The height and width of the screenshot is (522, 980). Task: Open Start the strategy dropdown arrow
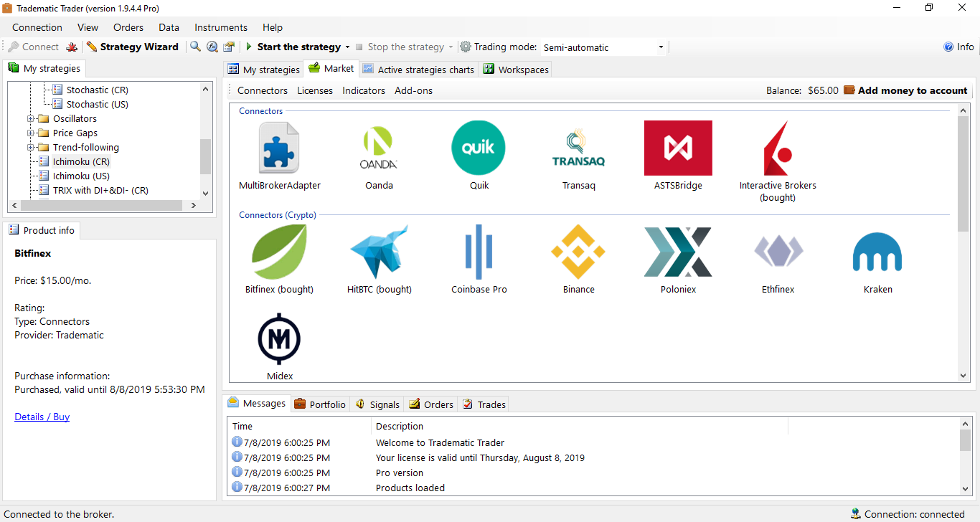pyautogui.click(x=347, y=47)
